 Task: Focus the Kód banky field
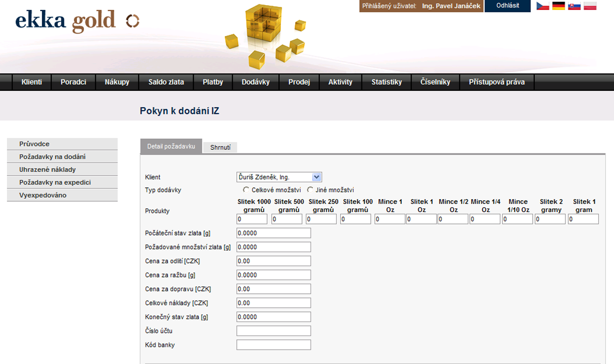point(274,345)
